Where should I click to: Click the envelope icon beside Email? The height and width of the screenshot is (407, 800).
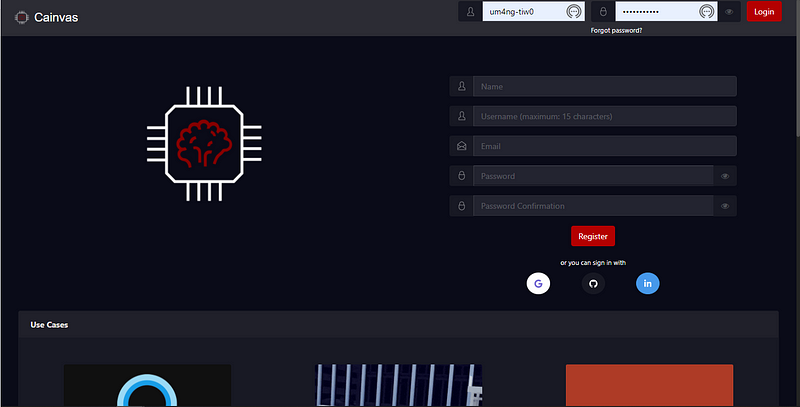[462, 146]
